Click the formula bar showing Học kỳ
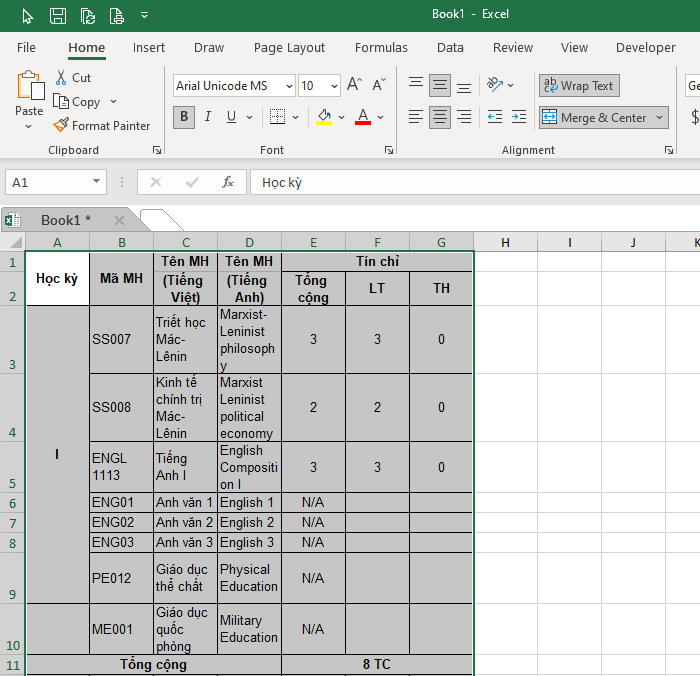 pyautogui.click(x=475, y=182)
